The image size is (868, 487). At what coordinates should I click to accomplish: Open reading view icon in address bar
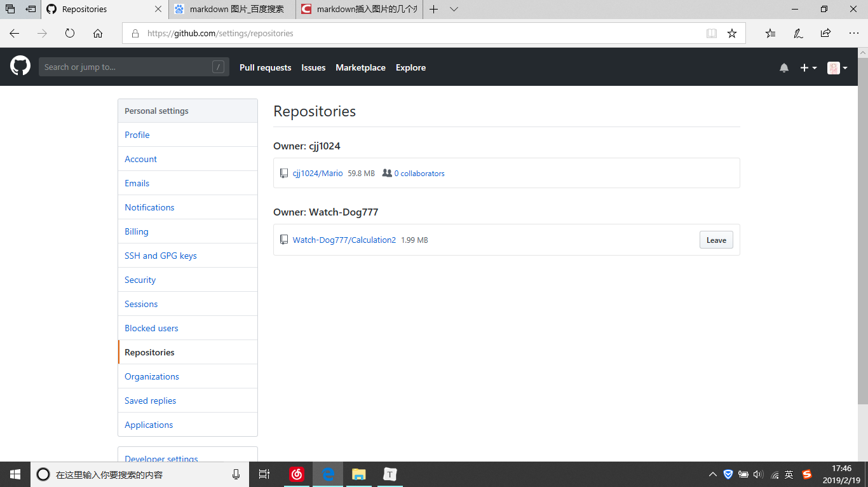click(711, 33)
